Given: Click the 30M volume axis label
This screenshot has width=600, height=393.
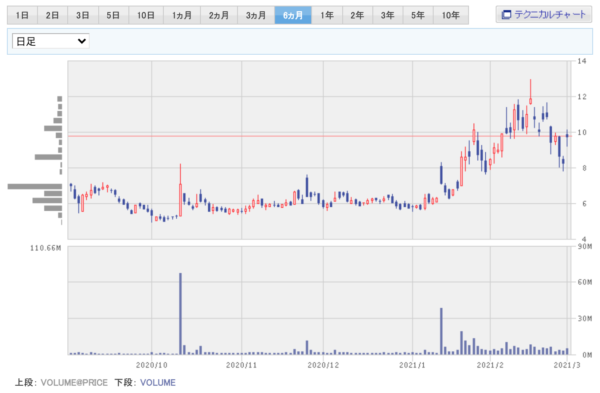Looking at the screenshot, I should (x=585, y=318).
